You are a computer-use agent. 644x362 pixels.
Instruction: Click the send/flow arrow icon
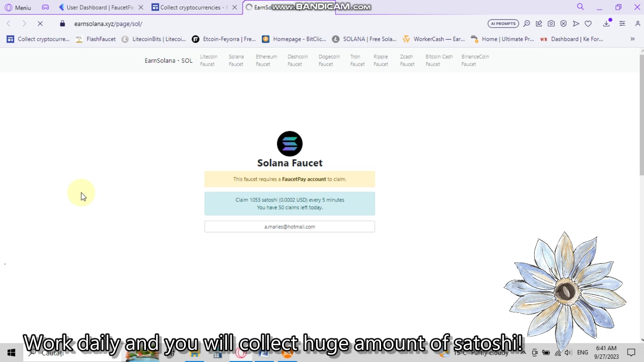click(x=576, y=23)
